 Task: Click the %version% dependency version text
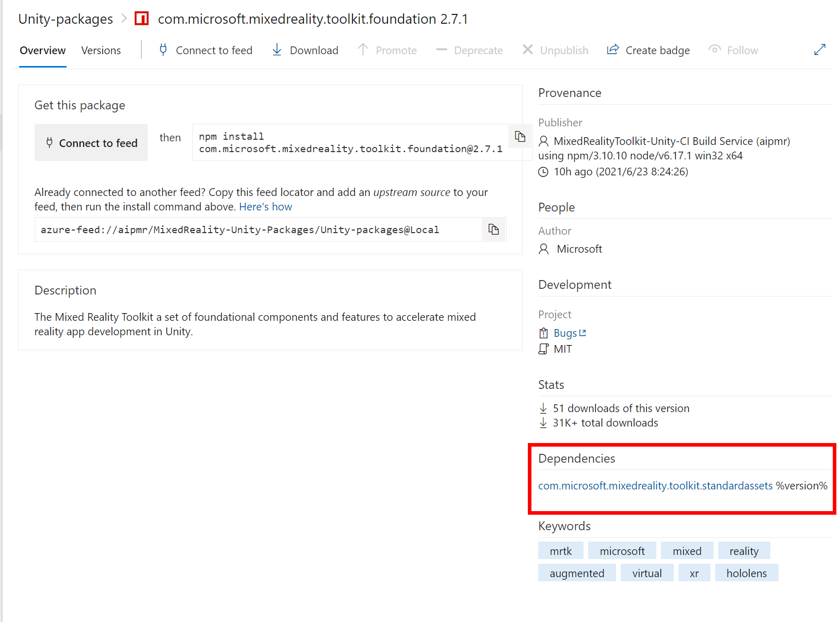pos(802,486)
